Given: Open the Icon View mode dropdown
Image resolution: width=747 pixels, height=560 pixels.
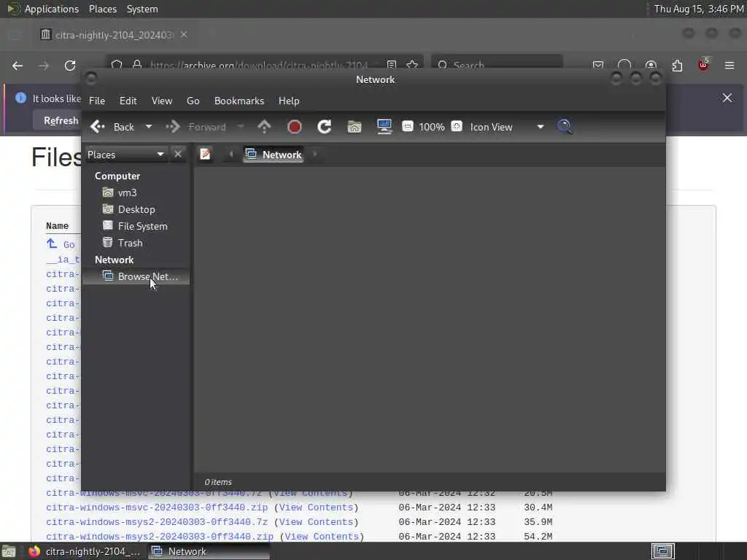Looking at the screenshot, I should pos(507,127).
